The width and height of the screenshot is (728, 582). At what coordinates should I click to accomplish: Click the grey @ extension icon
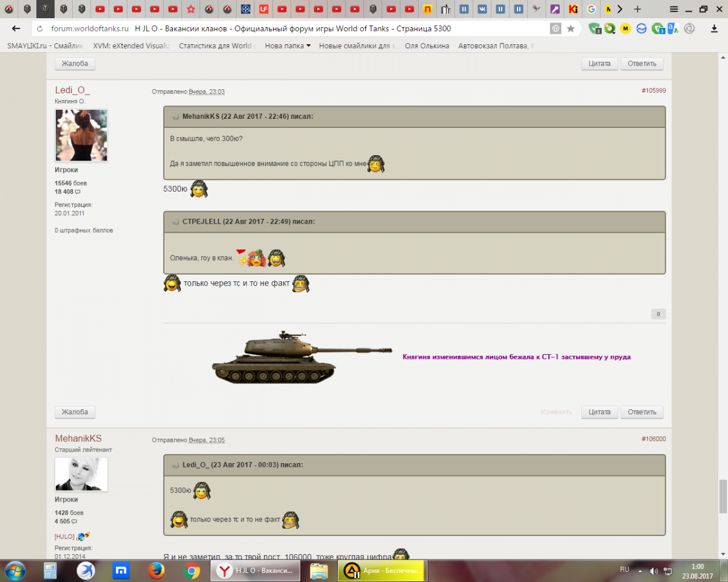click(689, 28)
